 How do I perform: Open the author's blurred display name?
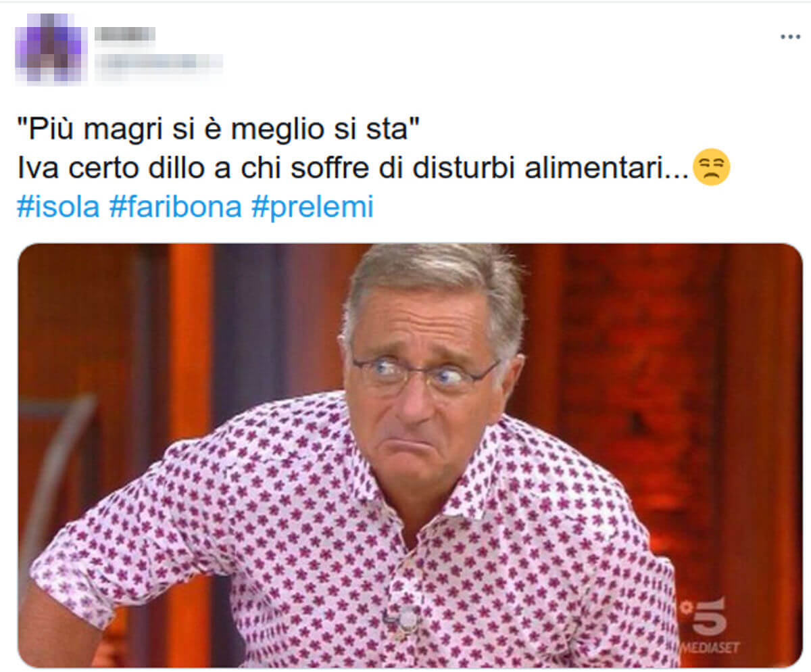tap(125, 34)
